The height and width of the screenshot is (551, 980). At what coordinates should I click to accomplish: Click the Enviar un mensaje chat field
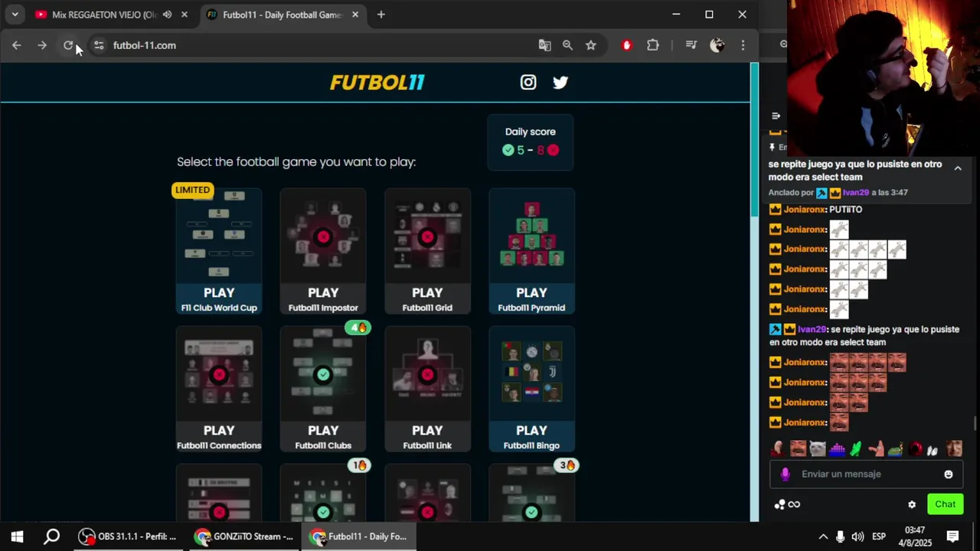point(865,474)
